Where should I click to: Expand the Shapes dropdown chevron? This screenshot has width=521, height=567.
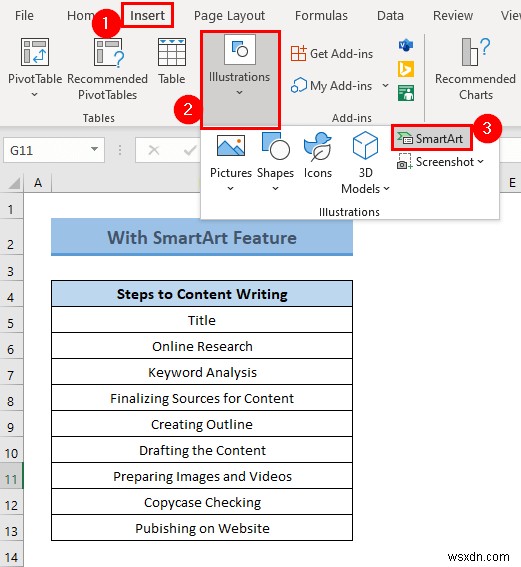click(x=276, y=188)
